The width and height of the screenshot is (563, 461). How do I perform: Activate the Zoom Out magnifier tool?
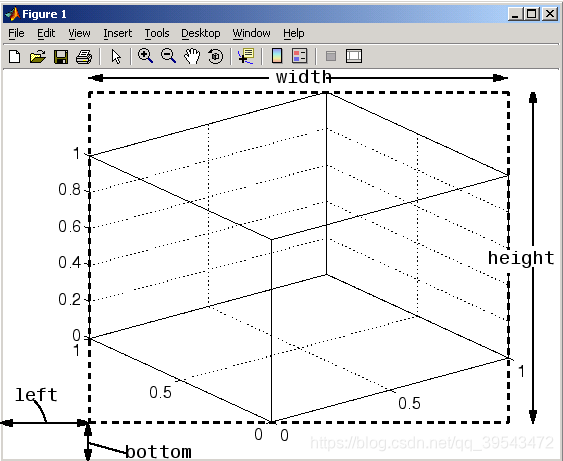pyautogui.click(x=168, y=56)
